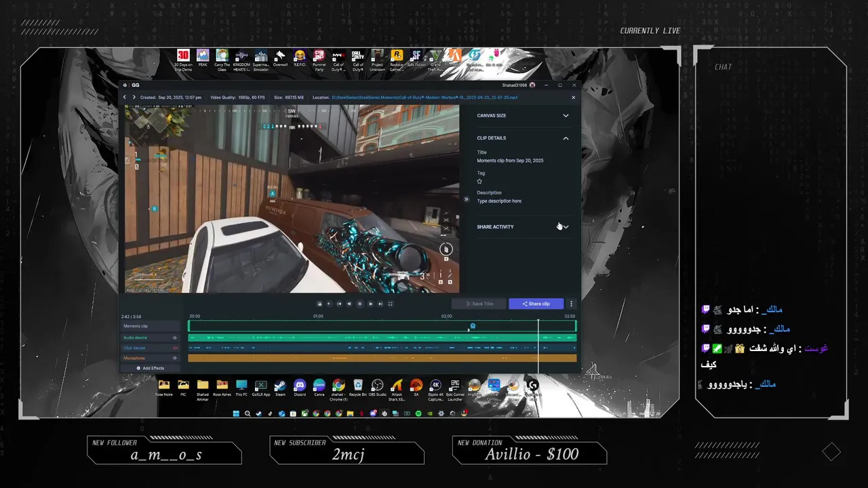868x488 pixels.
Task: Click the volume speaker icon under the preview
Action: pos(329,304)
